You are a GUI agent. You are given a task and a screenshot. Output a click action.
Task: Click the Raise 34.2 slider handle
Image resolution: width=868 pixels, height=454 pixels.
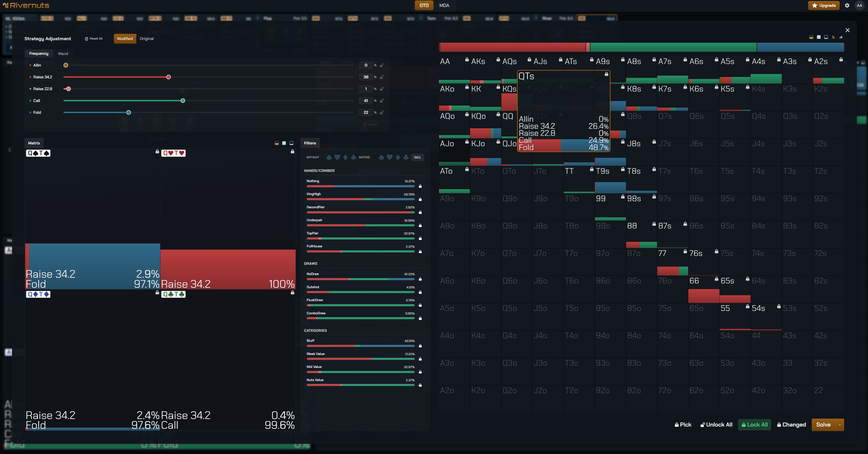coord(169,77)
